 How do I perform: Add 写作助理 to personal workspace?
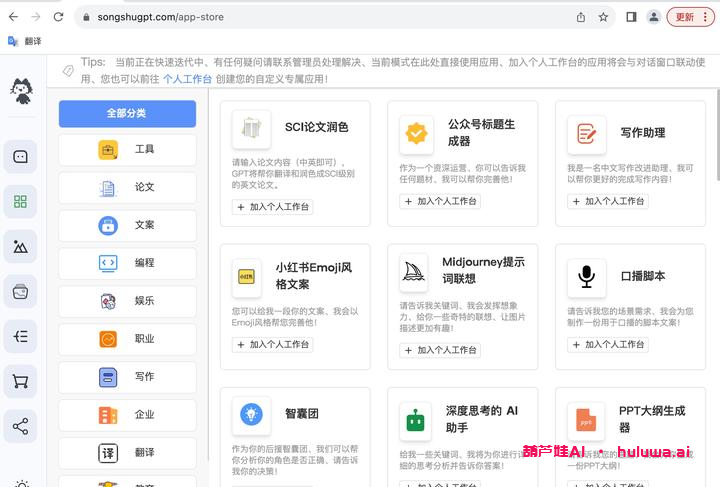tap(608, 201)
